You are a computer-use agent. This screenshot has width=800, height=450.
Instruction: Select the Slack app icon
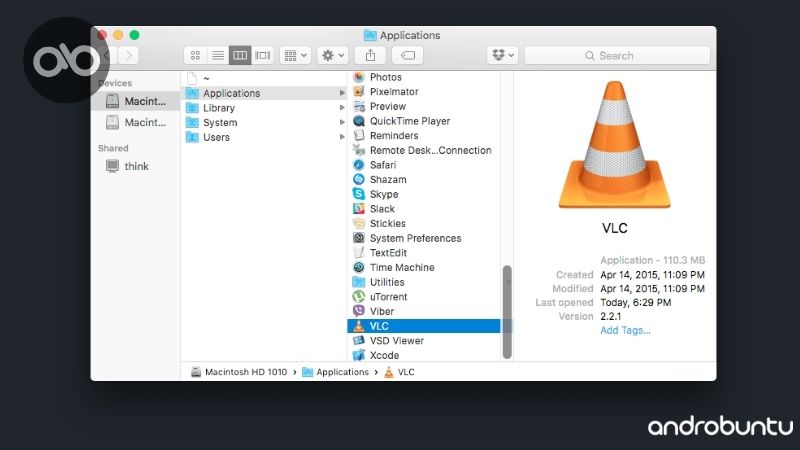(x=359, y=209)
